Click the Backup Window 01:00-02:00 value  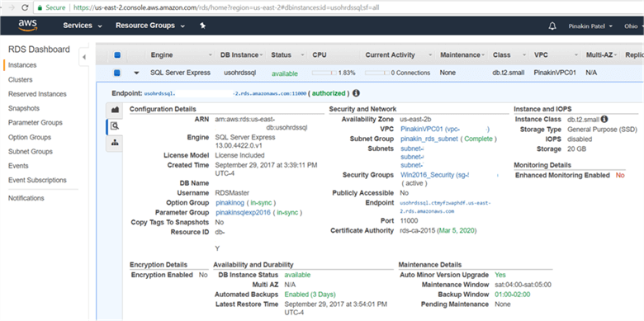(512, 295)
